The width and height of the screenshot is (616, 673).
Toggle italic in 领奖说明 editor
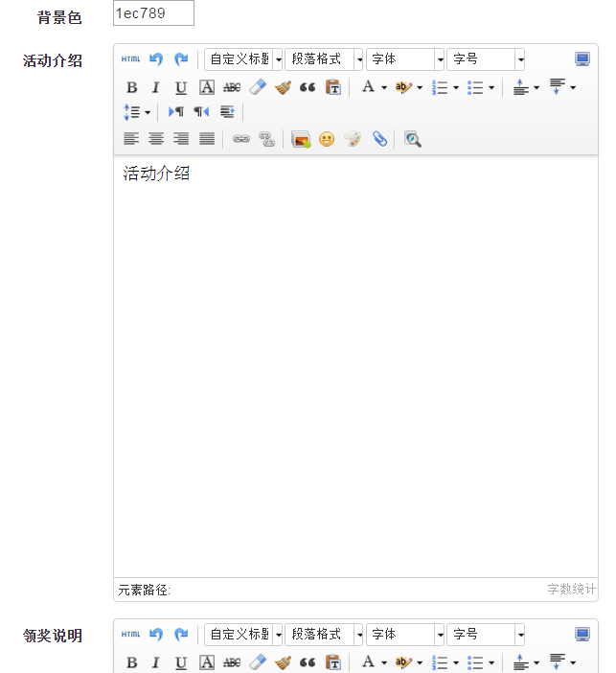pos(156,662)
